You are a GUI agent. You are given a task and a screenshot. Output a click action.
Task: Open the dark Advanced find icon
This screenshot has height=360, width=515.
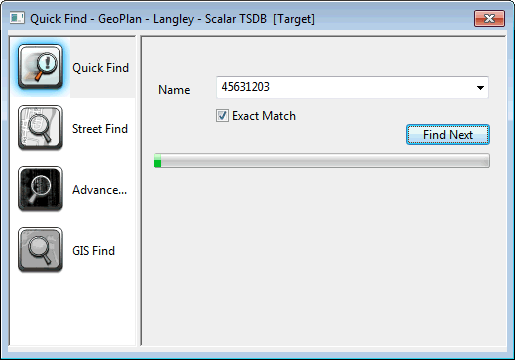point(40,189)
